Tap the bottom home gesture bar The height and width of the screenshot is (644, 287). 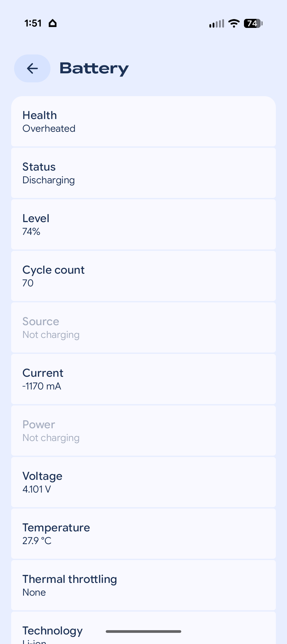pyautogui.click(x=143, y=632)
